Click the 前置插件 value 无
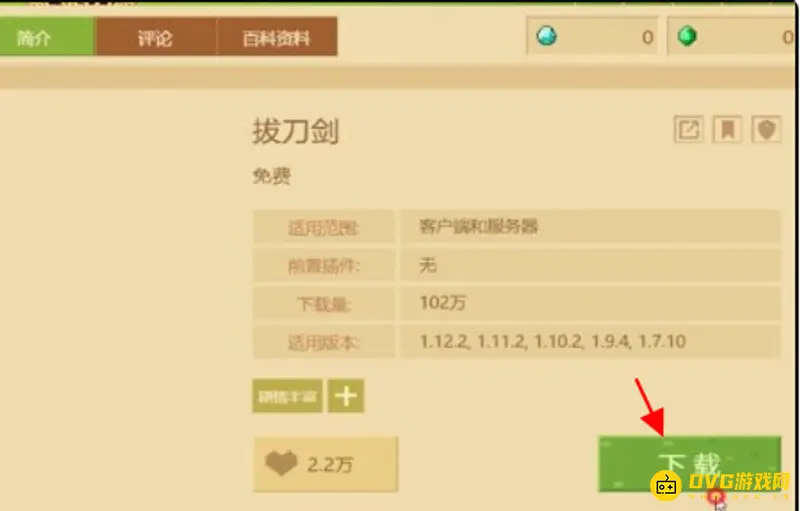Screen dimensions: 800x511 tap(428, 265)
